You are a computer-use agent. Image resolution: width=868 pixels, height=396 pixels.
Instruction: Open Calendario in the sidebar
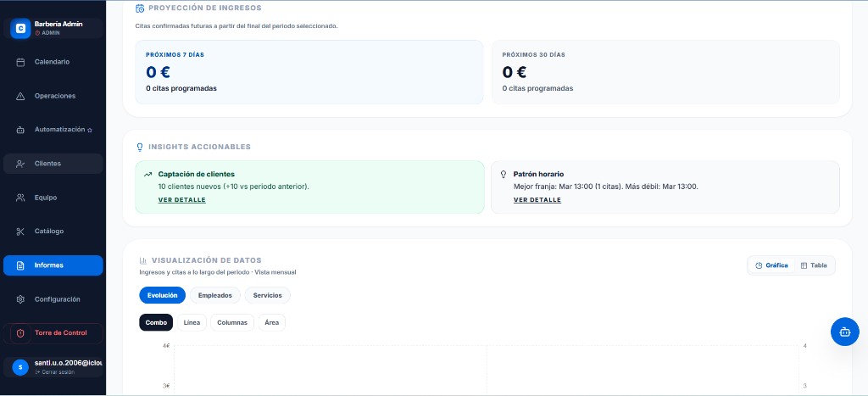coord(53,62)
